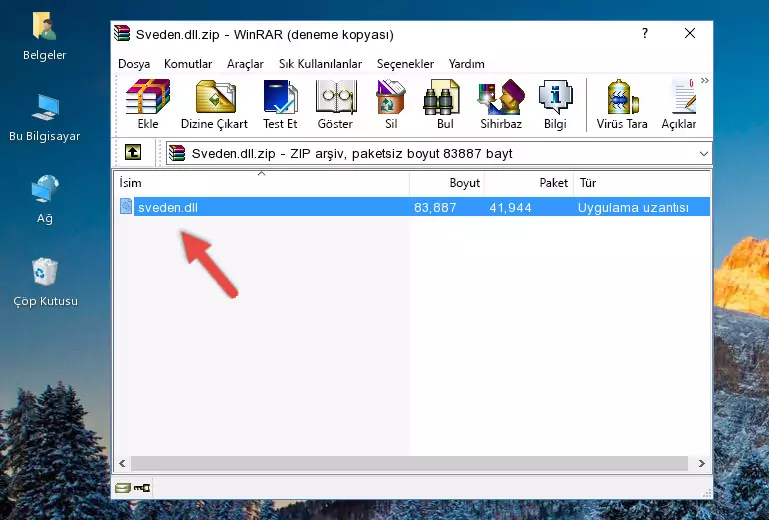Sort by İsim column header
769x520 pixels.
tap(262, 183)
